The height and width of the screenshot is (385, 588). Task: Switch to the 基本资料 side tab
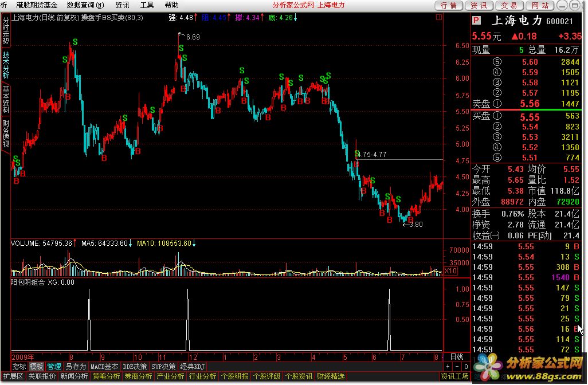coord(6,99)
